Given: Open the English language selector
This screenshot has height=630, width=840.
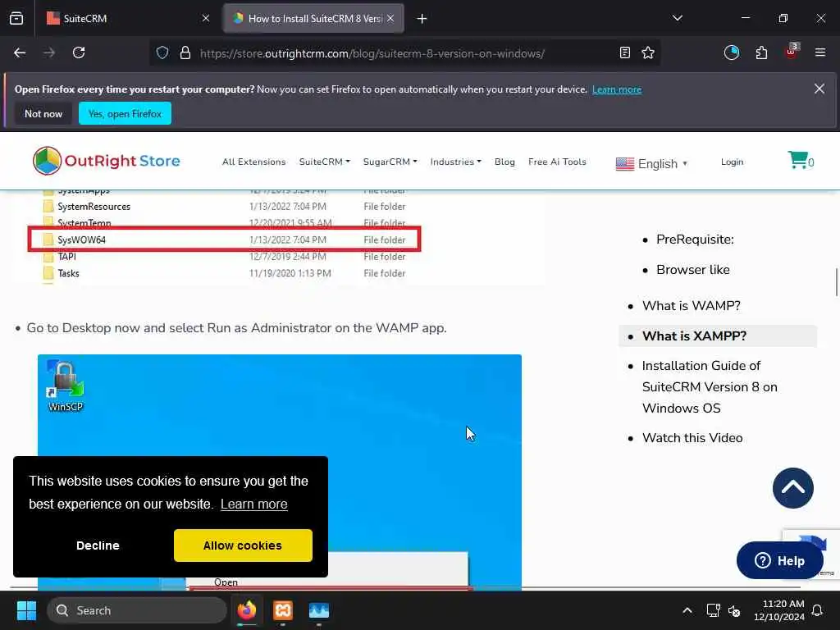Looking at the screenshot, I should pos(651,164).
